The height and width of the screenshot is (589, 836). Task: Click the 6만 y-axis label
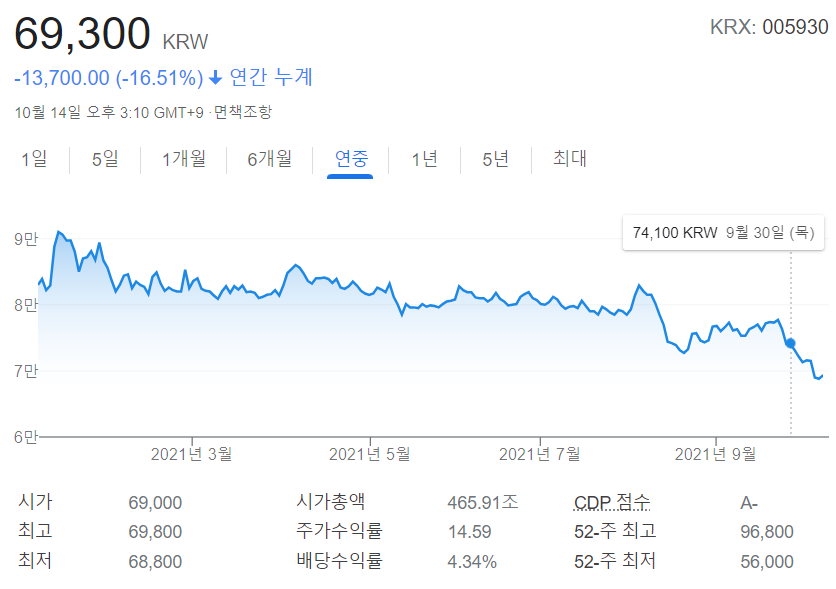click(26, 437)
